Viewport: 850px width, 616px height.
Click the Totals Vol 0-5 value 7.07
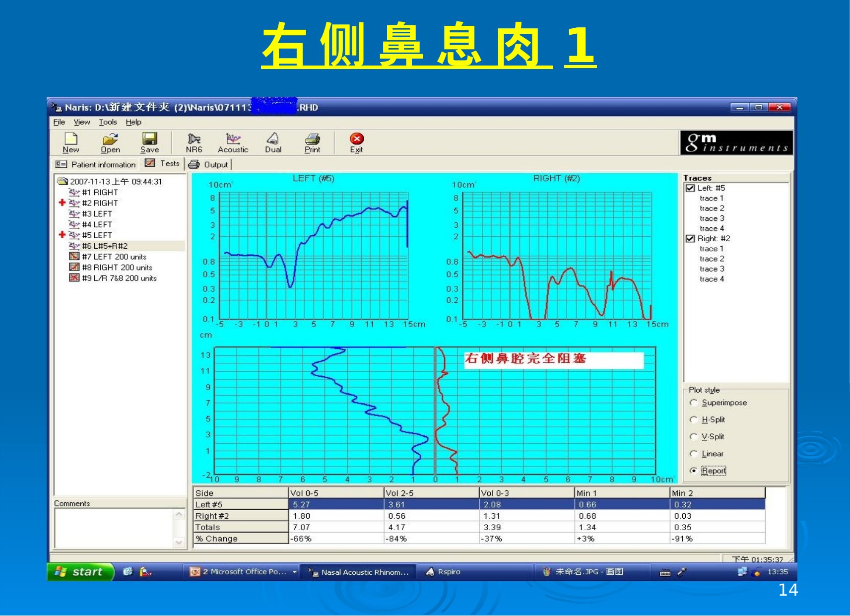tap(301, 527)
